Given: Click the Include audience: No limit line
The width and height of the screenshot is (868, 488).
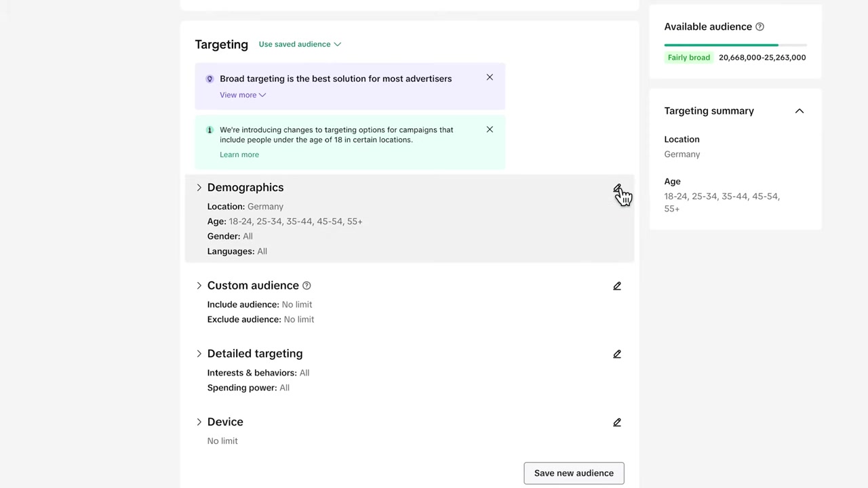Looking at the screenshot, I should [x=260, y=305].
